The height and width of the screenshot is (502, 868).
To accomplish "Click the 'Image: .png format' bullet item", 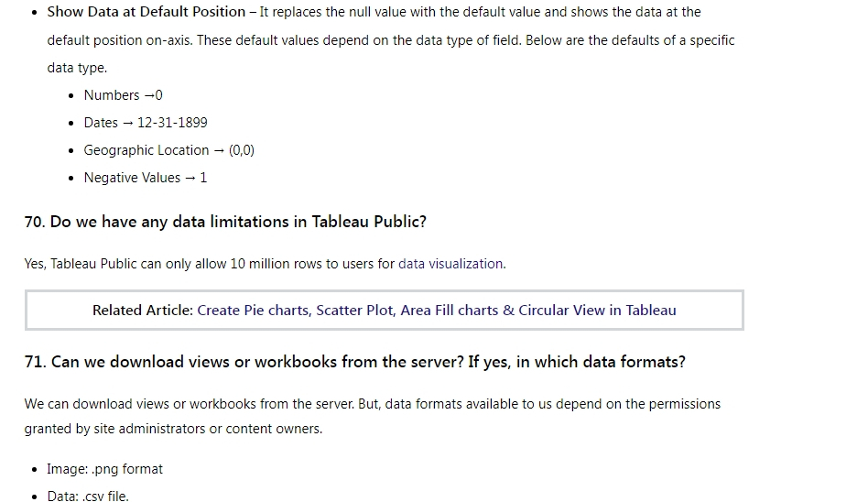I will (x=104, y=469).
